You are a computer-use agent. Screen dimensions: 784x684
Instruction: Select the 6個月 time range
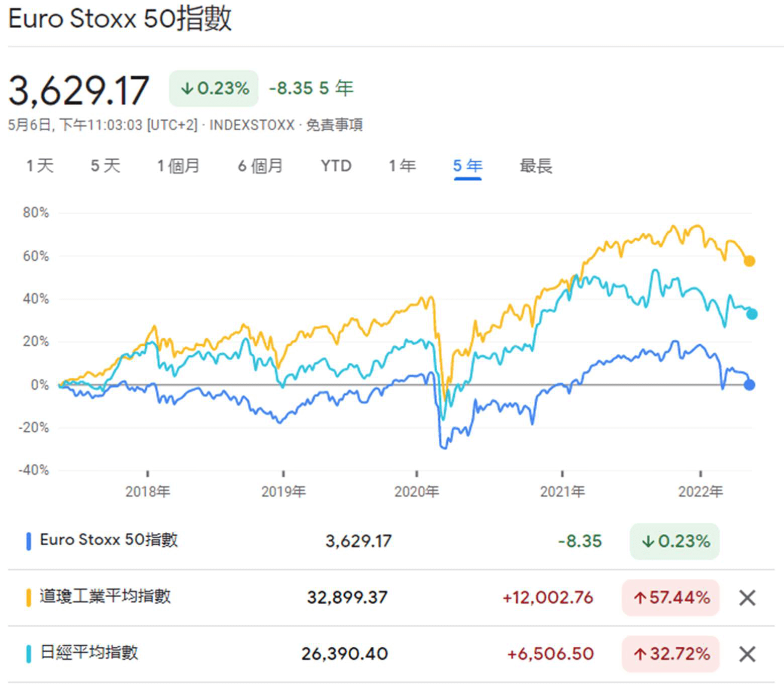pos(260,166)
